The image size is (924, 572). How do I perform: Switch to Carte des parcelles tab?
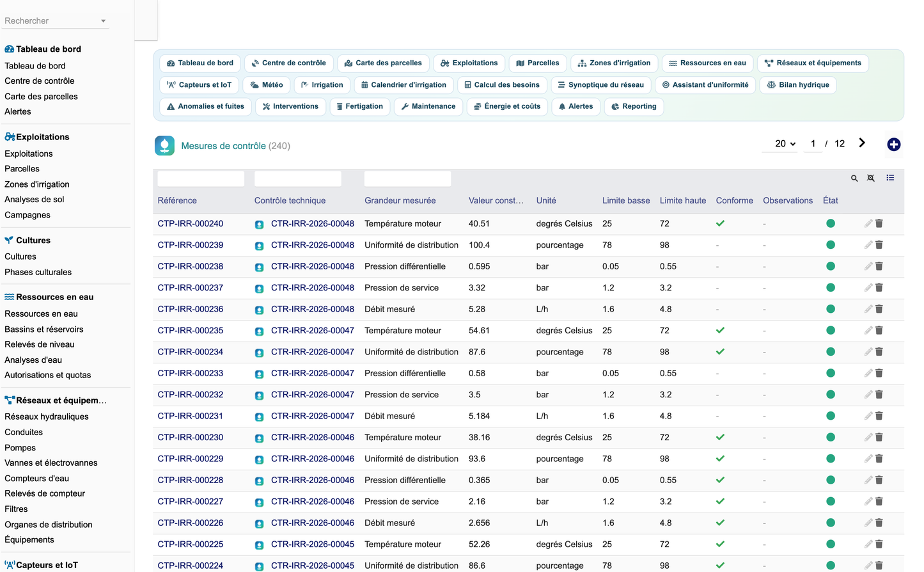click(x=384, y=63)
